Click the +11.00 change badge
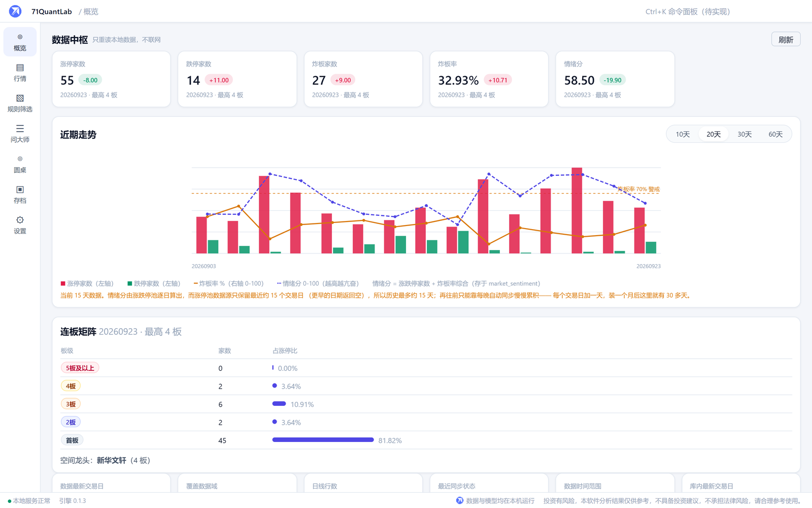812x508 pixels. (x=219, y=80)
